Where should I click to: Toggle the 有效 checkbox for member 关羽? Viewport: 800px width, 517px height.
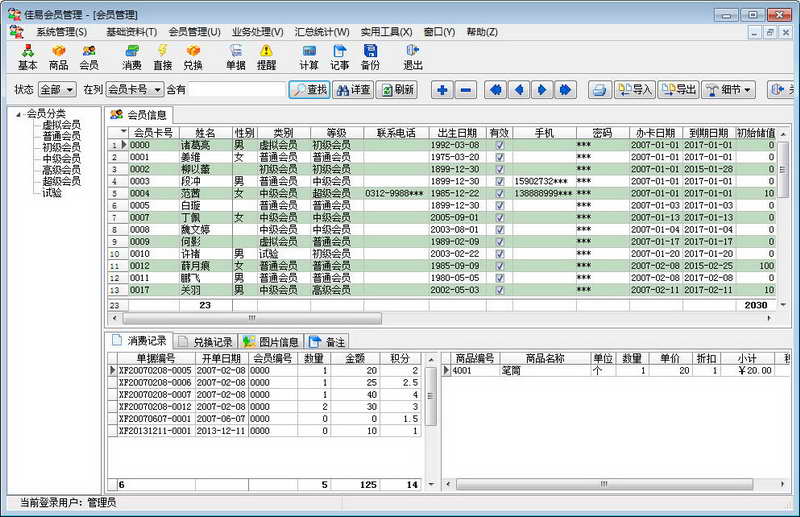[x=499, y=290]
